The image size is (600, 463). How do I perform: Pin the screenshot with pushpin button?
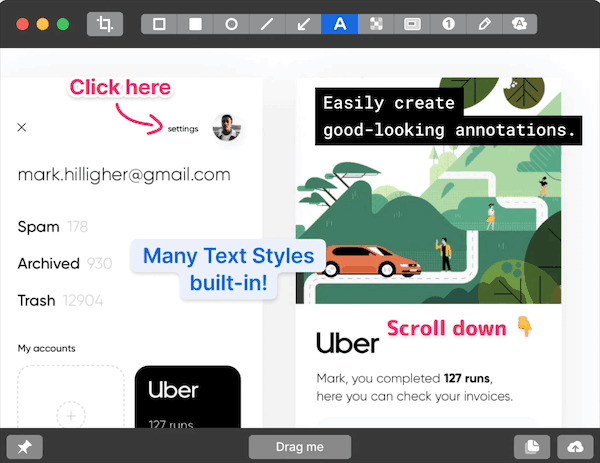pyautogui.click(x=24, y=447)
